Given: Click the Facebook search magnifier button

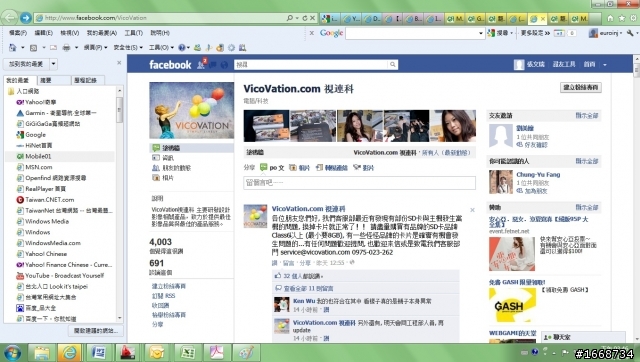Looking at the screenshot, I should coord(392,64).
